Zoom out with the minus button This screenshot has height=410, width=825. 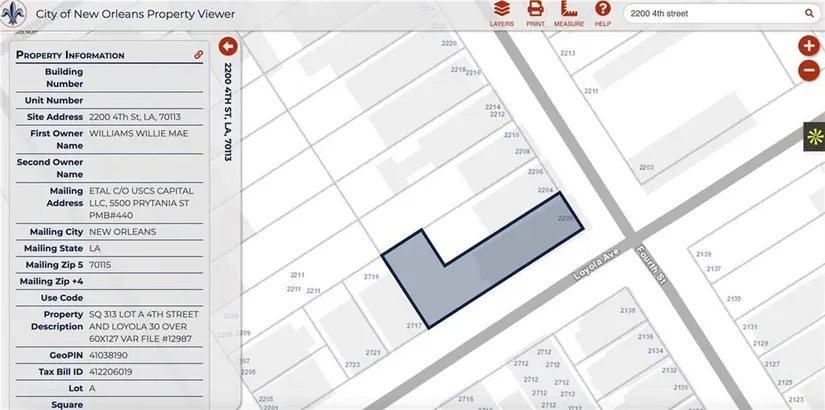pos(808,70)
